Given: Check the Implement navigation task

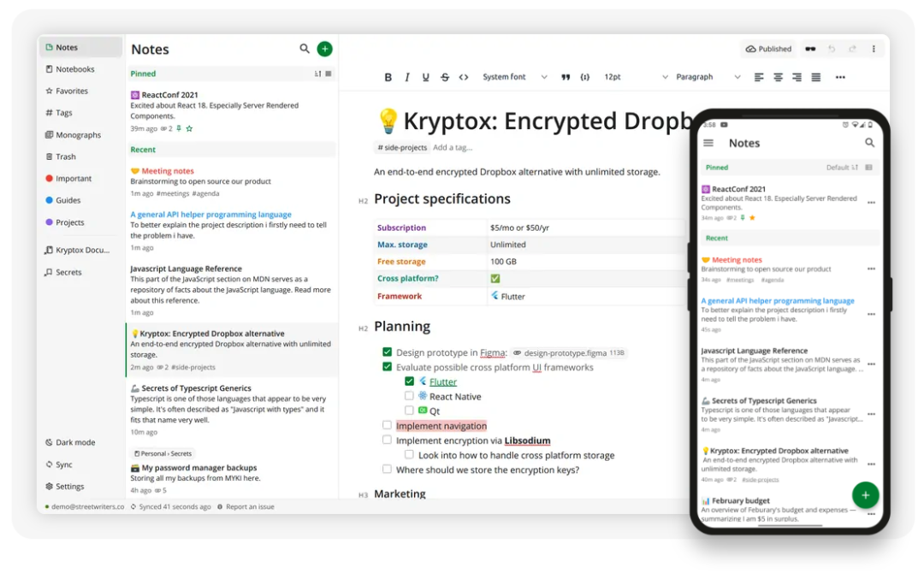Looking at the screenshot, I should pos(388,425).
